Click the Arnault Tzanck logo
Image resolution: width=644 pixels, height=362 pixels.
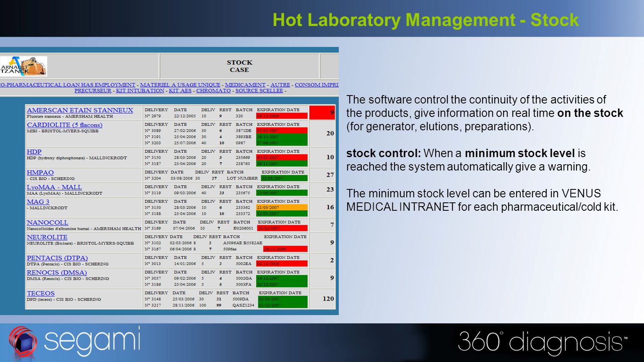(x=23, y=66)
